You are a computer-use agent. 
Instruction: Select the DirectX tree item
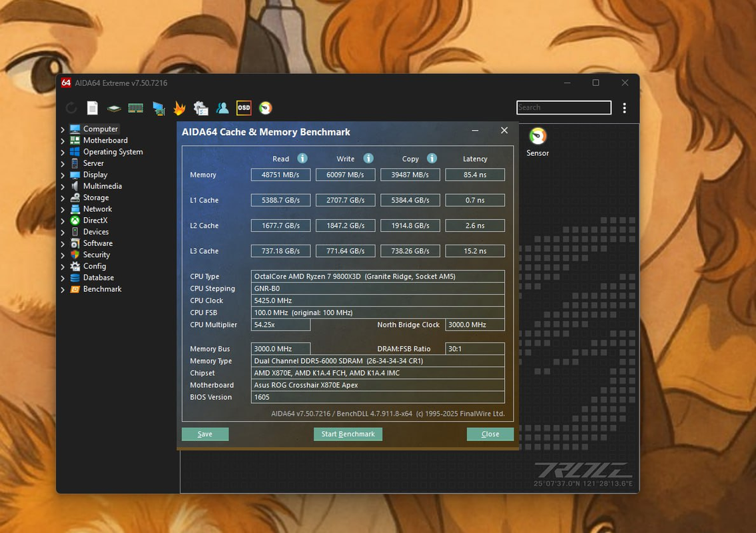[95, 221]
